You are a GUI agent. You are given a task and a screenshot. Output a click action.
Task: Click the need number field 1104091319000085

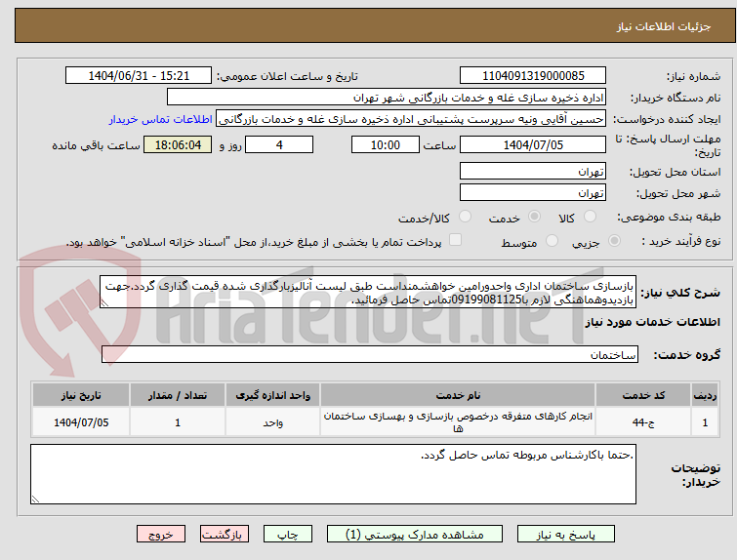[x=533, y=76]
